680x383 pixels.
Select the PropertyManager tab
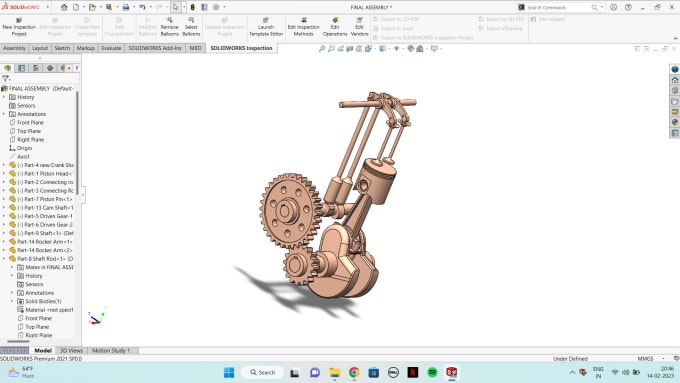tap(21, 68)
